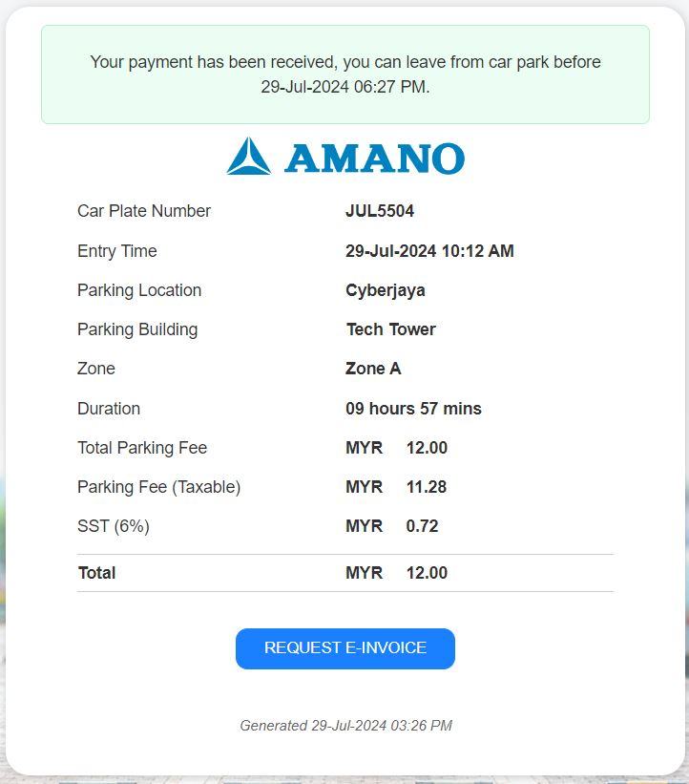Select the taxable parking fee amount 11.28
The width and height of the screenshot is (689, 784).
pyautogui.click(x=427, y=487)
